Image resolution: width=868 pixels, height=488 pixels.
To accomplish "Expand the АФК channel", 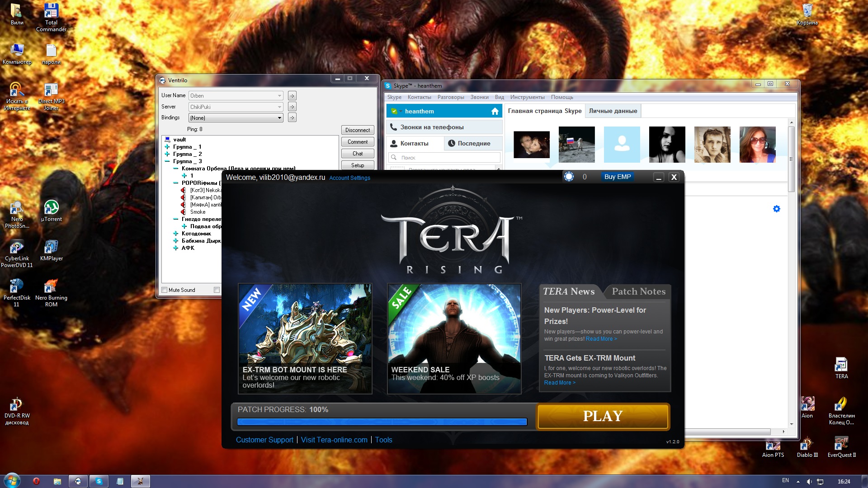I will pos(176,248).
